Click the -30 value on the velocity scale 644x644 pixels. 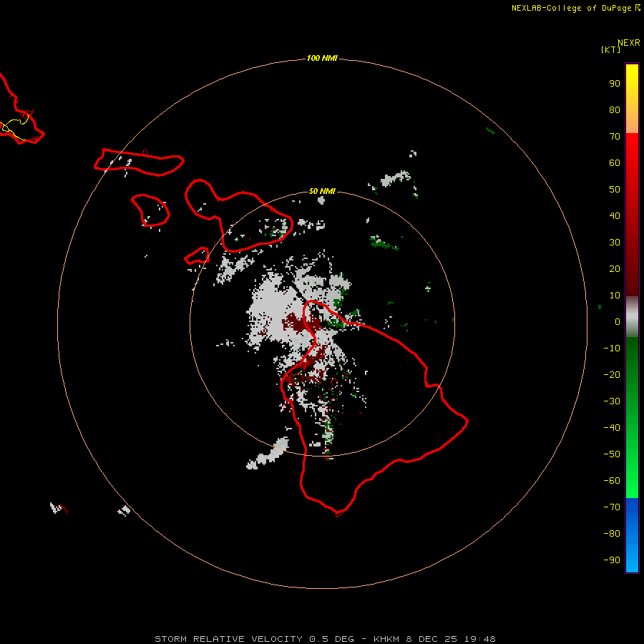612,401
